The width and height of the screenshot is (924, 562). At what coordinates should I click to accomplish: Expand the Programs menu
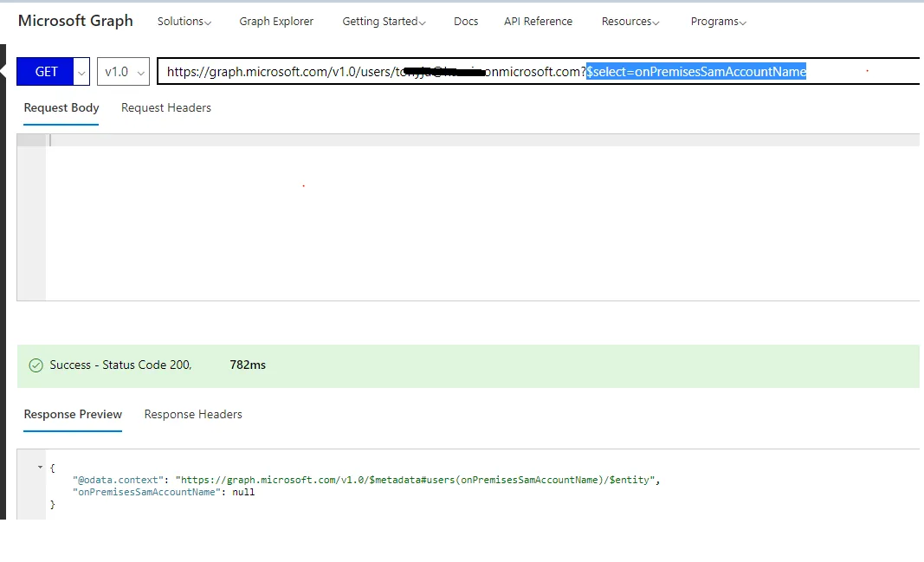pyautogui.click(x=719, y=21)
